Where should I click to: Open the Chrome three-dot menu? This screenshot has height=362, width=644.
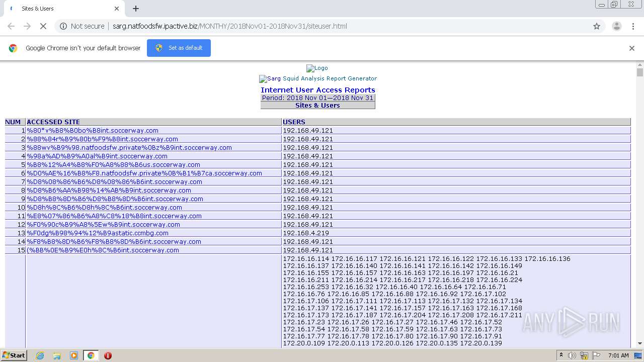633,26
